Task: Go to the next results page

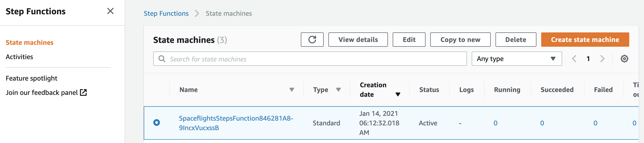Action: (602, 59)
